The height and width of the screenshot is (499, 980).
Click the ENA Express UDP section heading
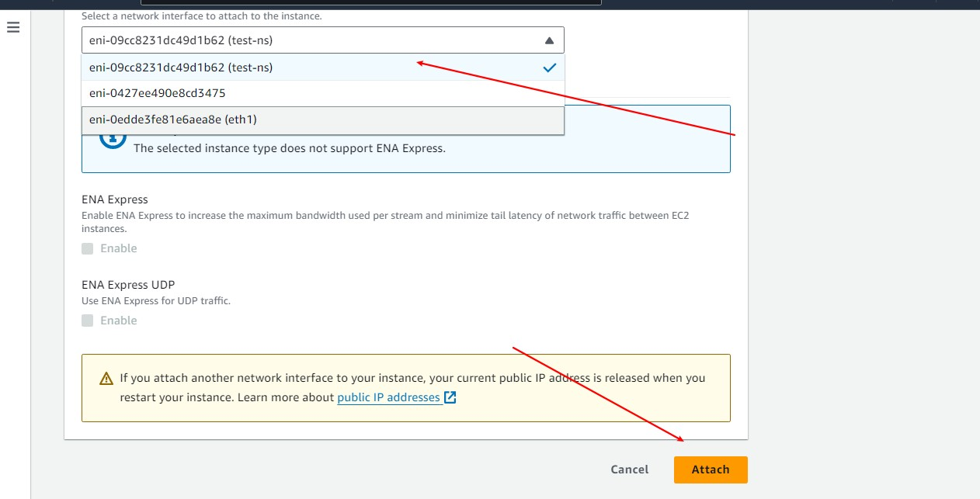click(128, 285)
